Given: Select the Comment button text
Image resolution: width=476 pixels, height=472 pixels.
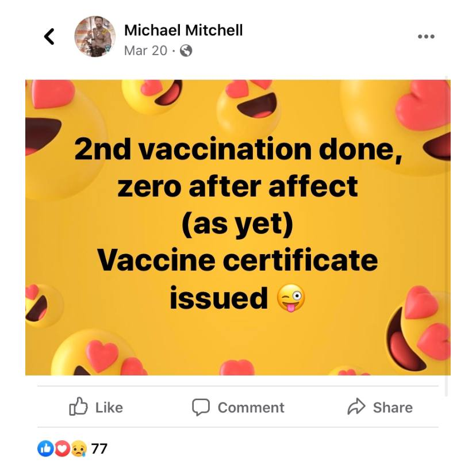Looking at the screenshot, I should point(251,408).
